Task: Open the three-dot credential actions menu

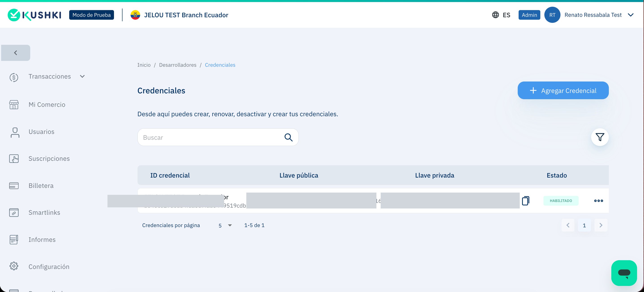Action: click(599, 201)
